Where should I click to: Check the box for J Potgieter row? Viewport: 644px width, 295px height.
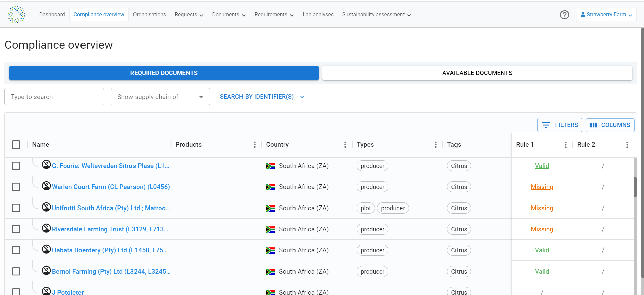click(16, 292)
